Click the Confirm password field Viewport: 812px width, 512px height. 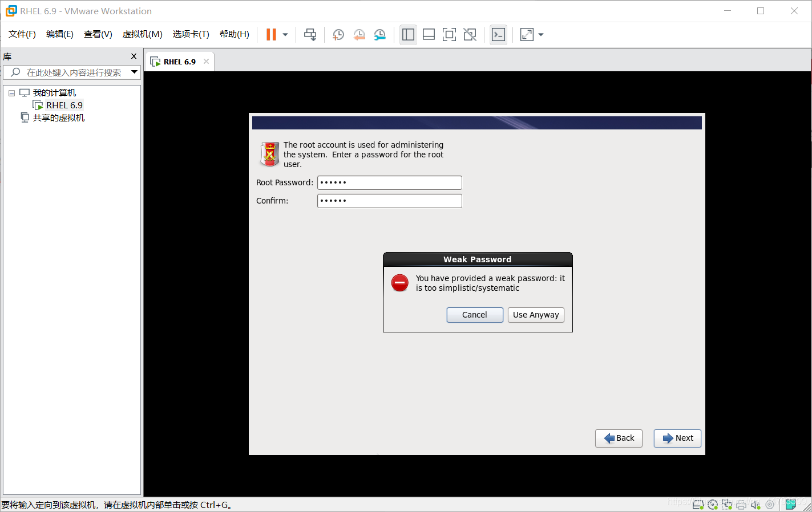point(390,201)
